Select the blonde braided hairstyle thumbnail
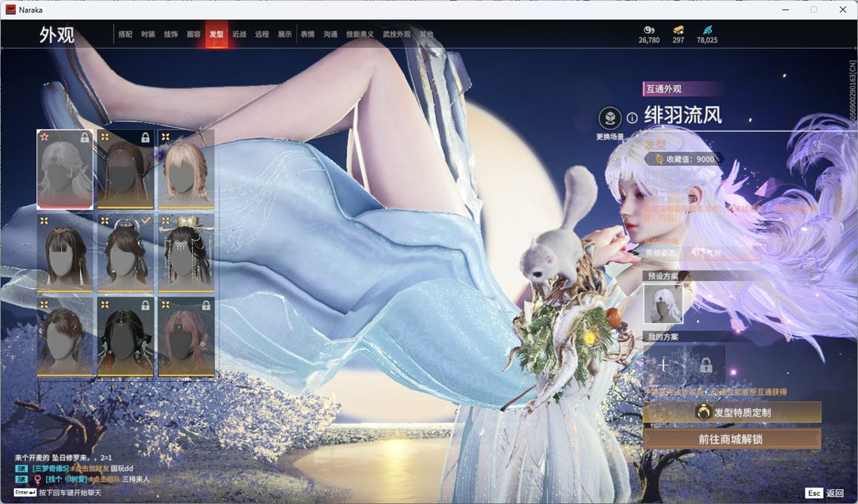Screen dimensions: 858x504 point(185,170)
